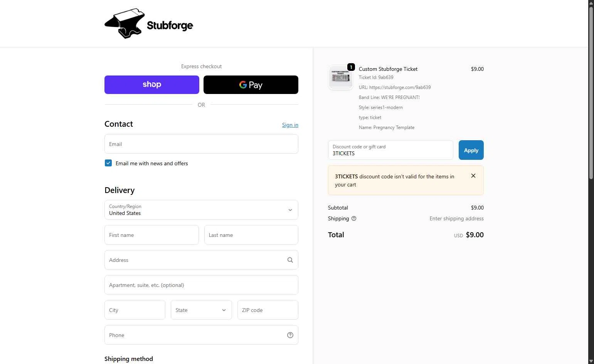Apply the discount code
Viewport: 594px width, 364px height.
coord(471,150)
